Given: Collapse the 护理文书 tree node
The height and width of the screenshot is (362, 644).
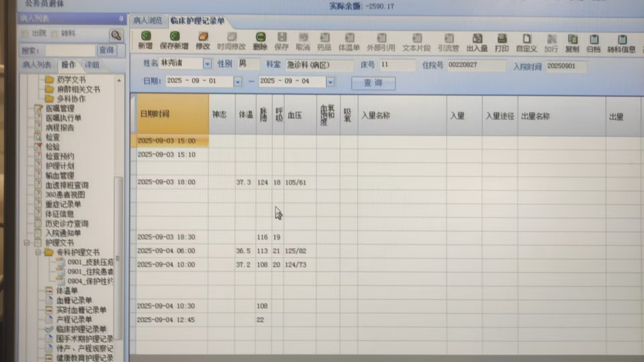Looking at the screenshot, I should pos(27,243).
